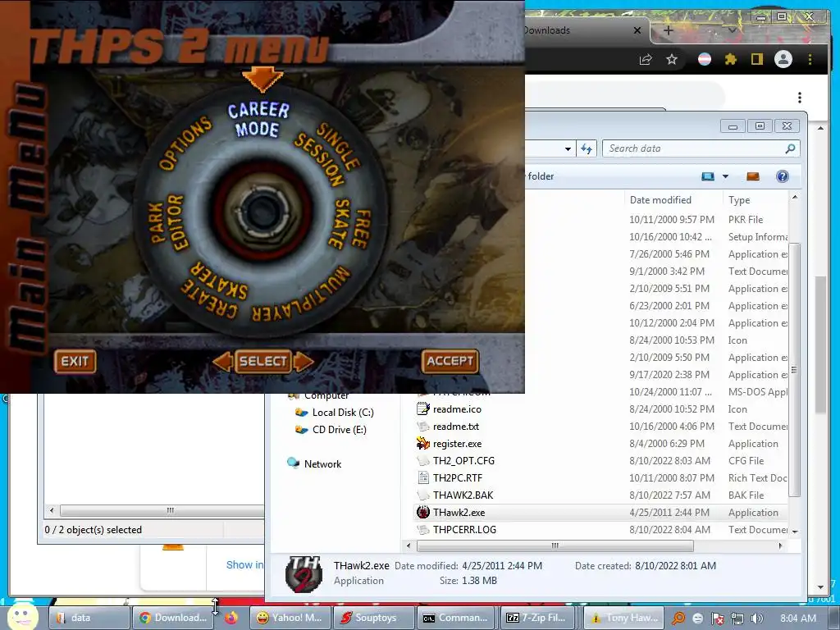The height and width of the screenshot is (630, 840).
Task: Select Local Disk (C:) in navigation pane
Action: tap(335, 413)
